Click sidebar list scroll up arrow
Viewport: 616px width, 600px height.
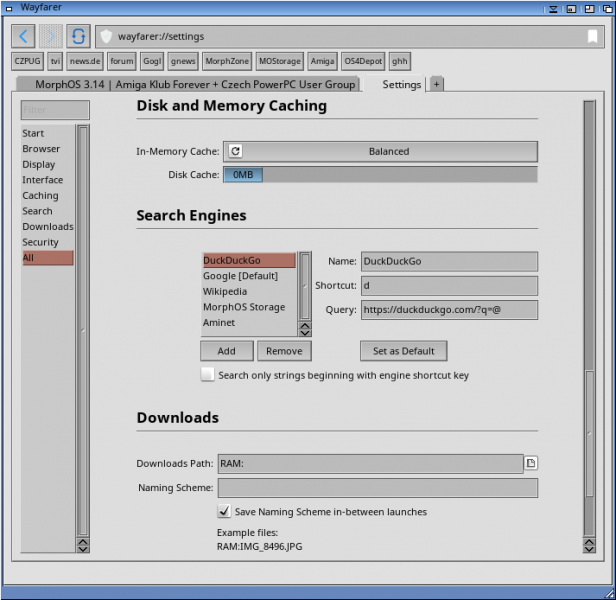83,542
